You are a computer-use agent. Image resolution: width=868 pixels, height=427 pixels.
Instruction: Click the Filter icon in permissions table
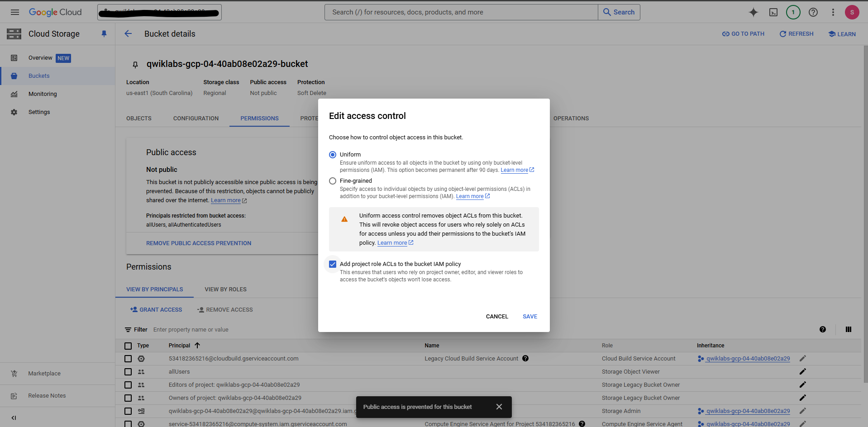(x=128, y=330)
